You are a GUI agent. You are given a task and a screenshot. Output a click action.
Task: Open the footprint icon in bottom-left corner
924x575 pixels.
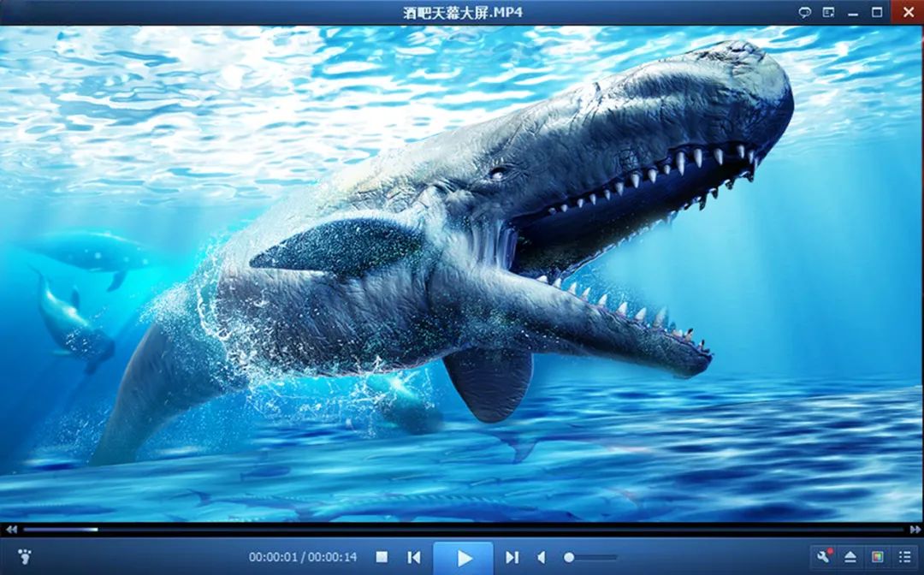(x=24, y=556)
